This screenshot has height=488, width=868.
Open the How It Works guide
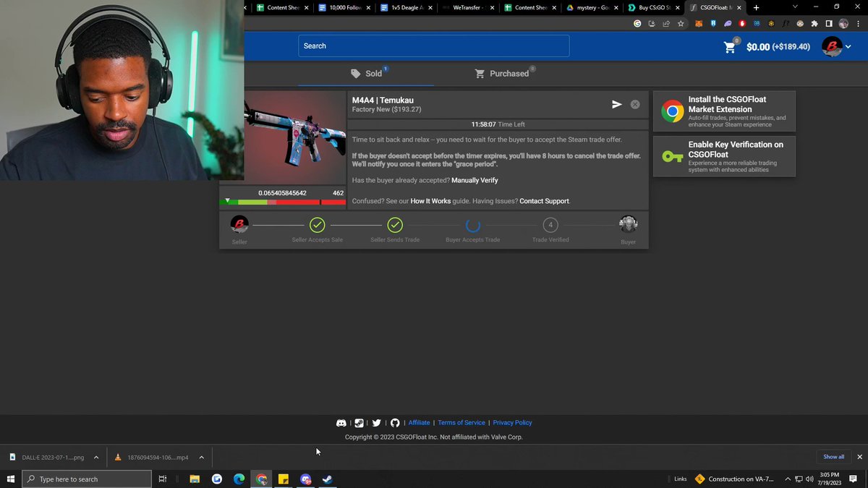pyautogui.click(x=430, y=201)
